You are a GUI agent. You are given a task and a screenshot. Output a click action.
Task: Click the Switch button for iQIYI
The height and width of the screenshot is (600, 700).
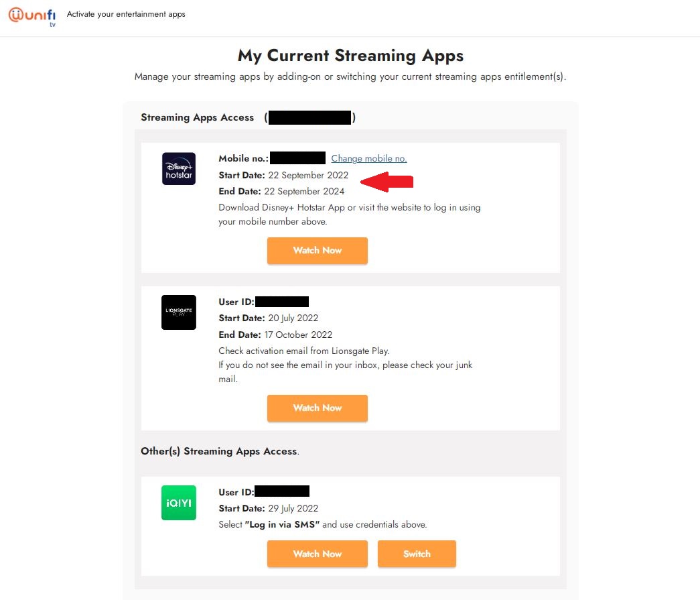[417, 554]
